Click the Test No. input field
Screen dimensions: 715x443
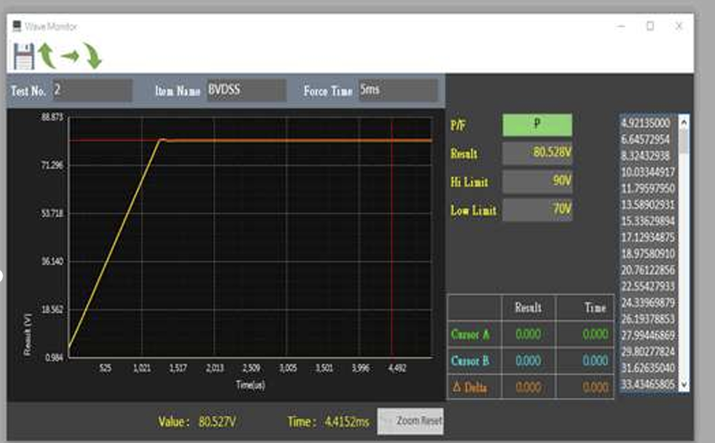[x=93, y=90]
